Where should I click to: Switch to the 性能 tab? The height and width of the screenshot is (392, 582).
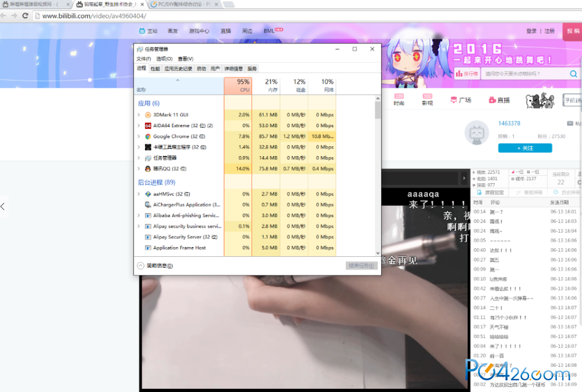155,69
